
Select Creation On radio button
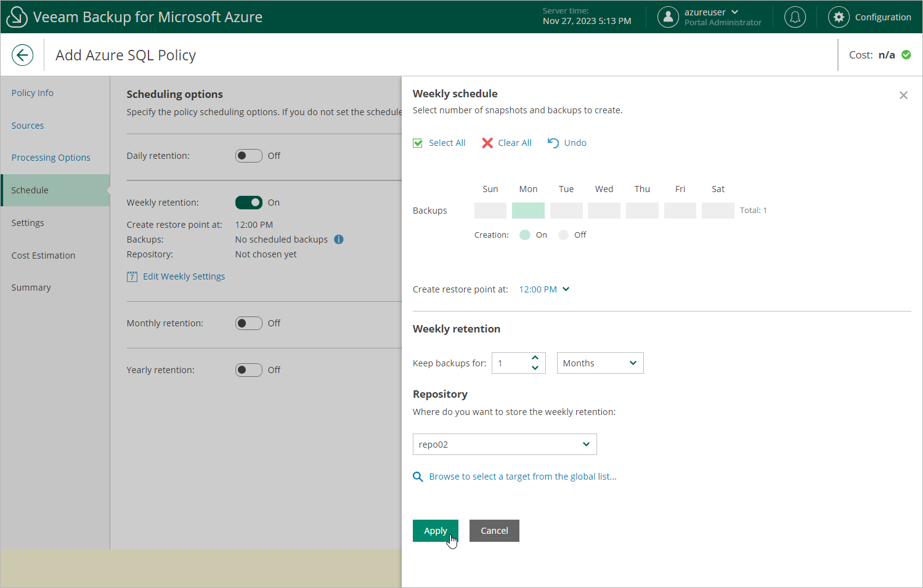coord(525,235)
